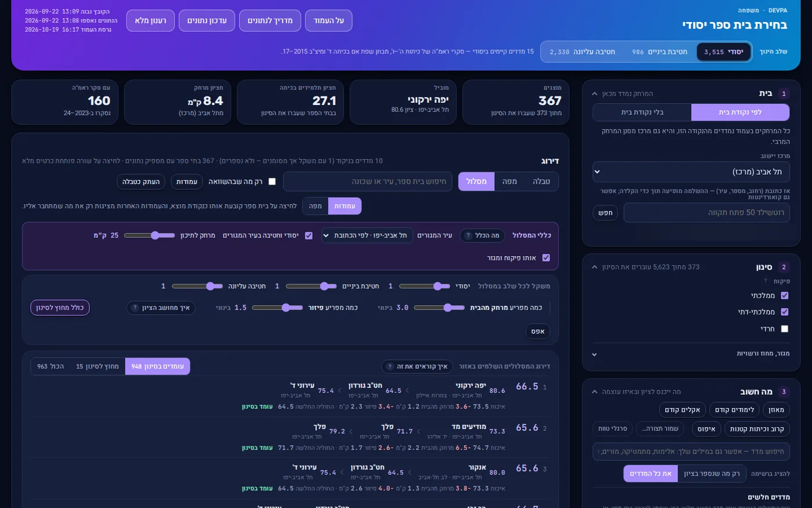Show the עומדים בסינון 948 list
Viewport: 812px width, 508px height.
click(157, 366)
